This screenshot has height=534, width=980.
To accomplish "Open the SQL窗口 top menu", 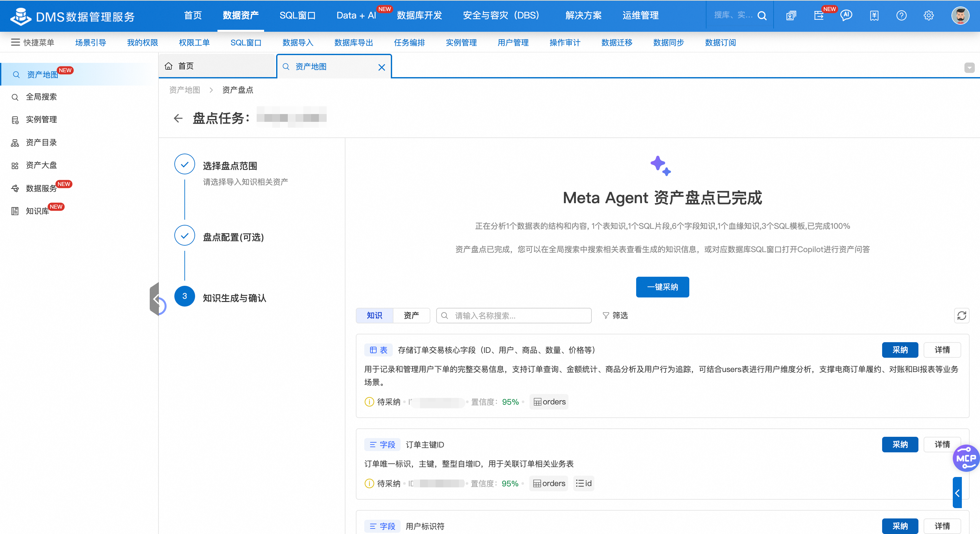I will pyautogui.click(x=297, y=16).
